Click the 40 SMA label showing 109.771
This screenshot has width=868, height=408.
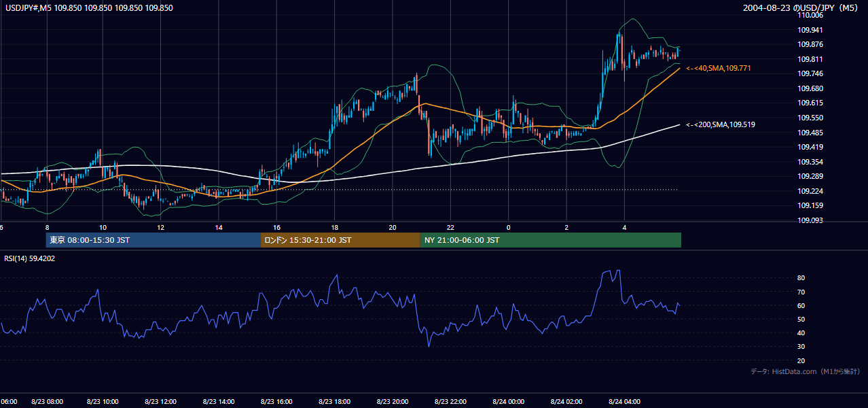click(x=718, y=69)
